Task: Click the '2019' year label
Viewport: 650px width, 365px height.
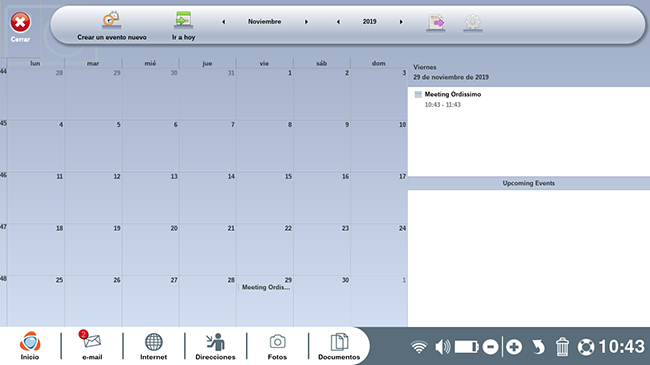Action: click(369, 22)
